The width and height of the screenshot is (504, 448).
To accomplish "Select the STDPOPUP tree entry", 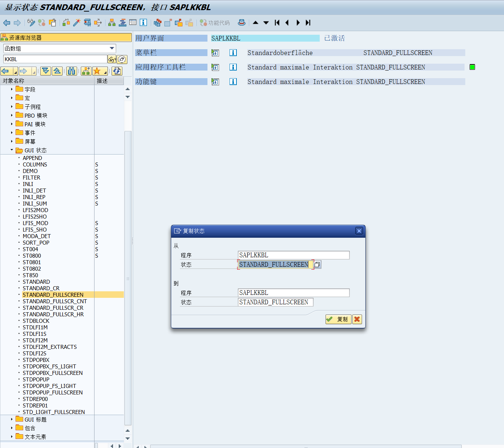I will (x=36, y=380).
